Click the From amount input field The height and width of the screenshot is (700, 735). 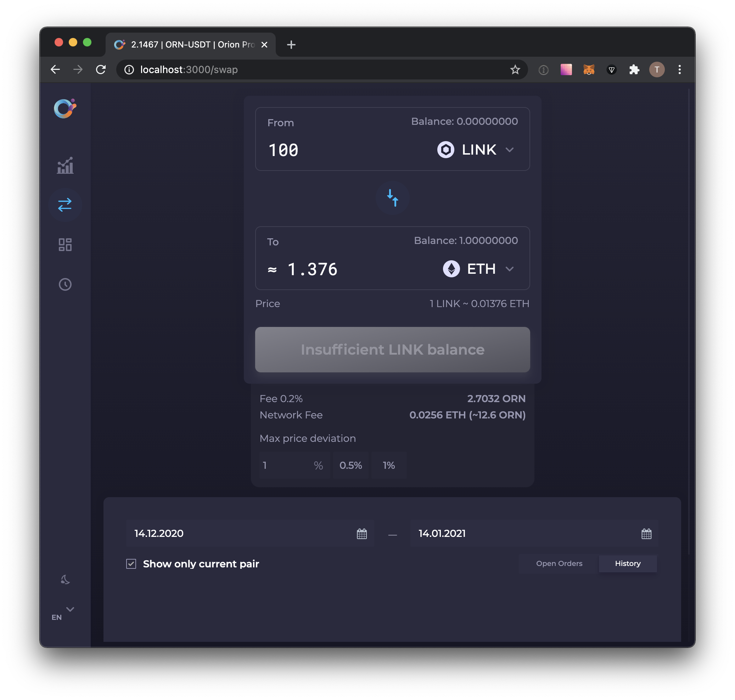point(336,150)
